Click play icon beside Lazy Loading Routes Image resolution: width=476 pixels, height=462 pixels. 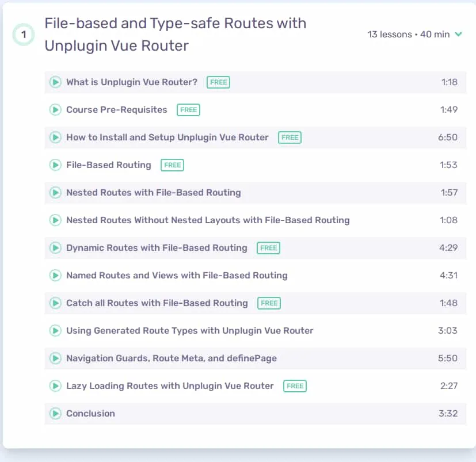click(55, 386)
